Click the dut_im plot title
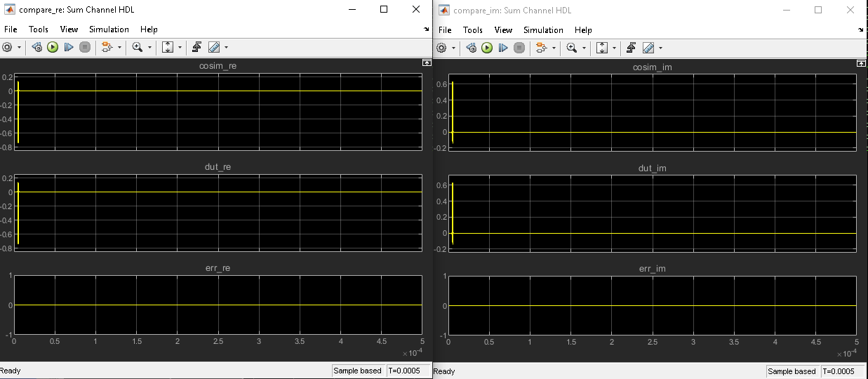 pos(652,168)
